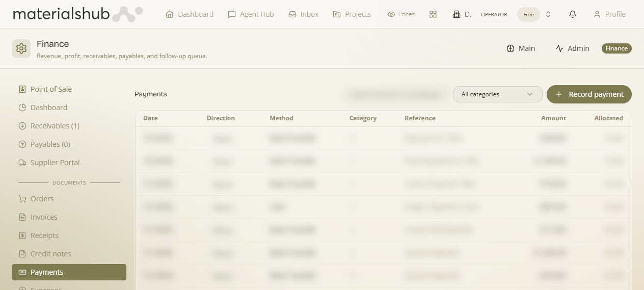Open notifications bell
The width and height of the screenshot is (644, 290).
click(573, 14)
